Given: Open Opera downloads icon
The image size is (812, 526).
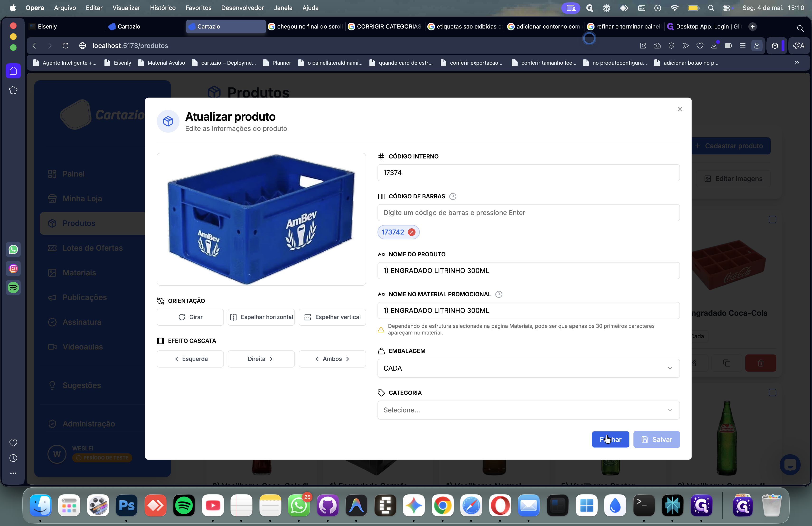Looking at the screenshot, I should pos(714,45).
